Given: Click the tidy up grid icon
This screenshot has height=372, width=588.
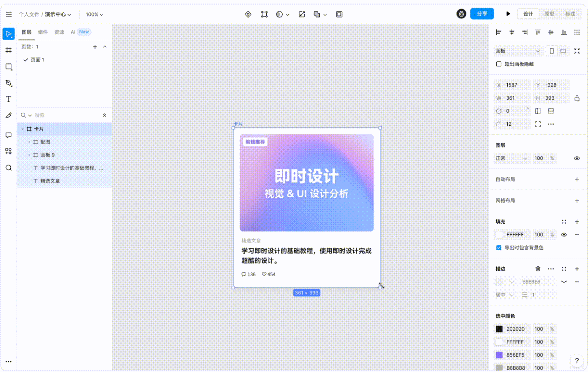Looking at the screenshot, I should (577, 32).
